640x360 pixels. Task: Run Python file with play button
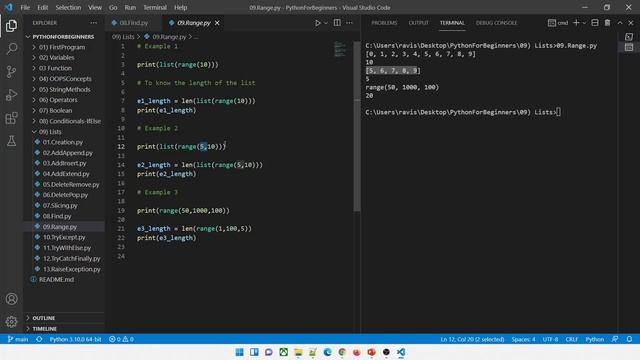317,23
